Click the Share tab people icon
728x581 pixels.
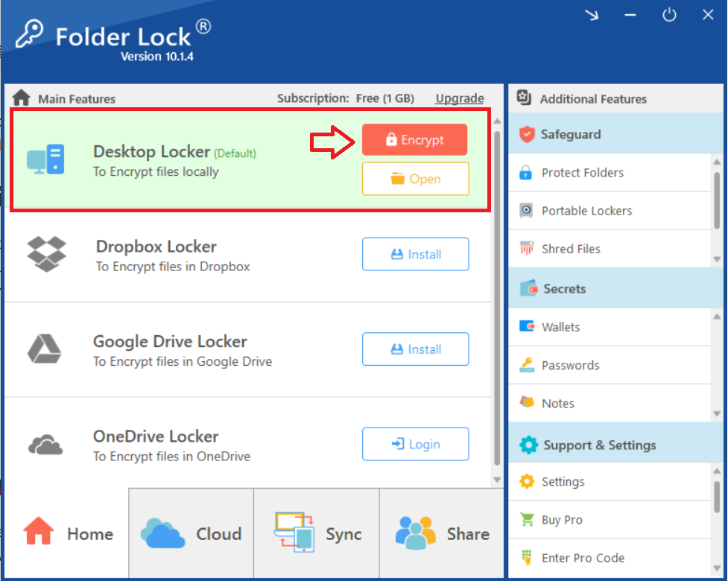point(416,533)
